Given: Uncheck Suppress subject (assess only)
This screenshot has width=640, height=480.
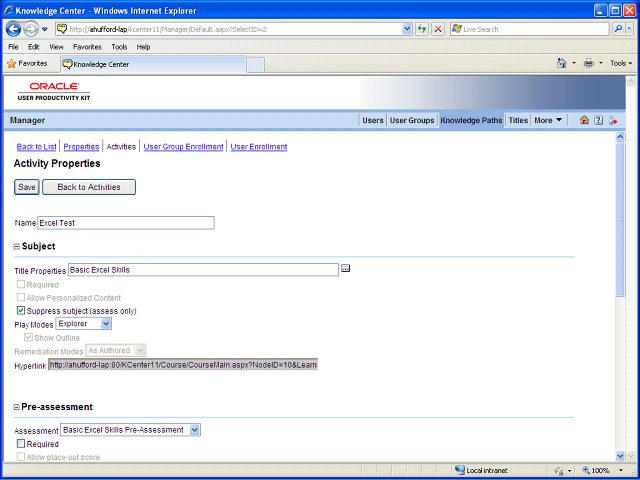Looking at the screenshot, I should click(21, 311).
